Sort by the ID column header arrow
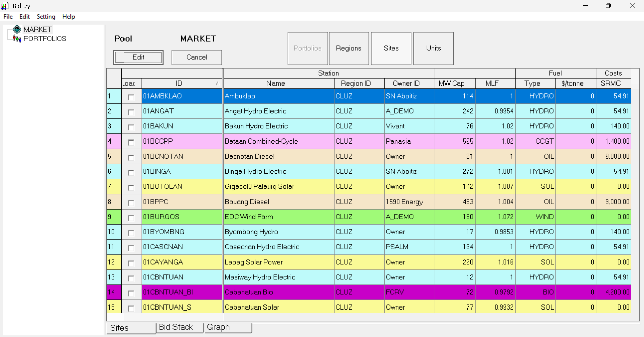Viewport: 644px width, 337px height. coord(217,83)
